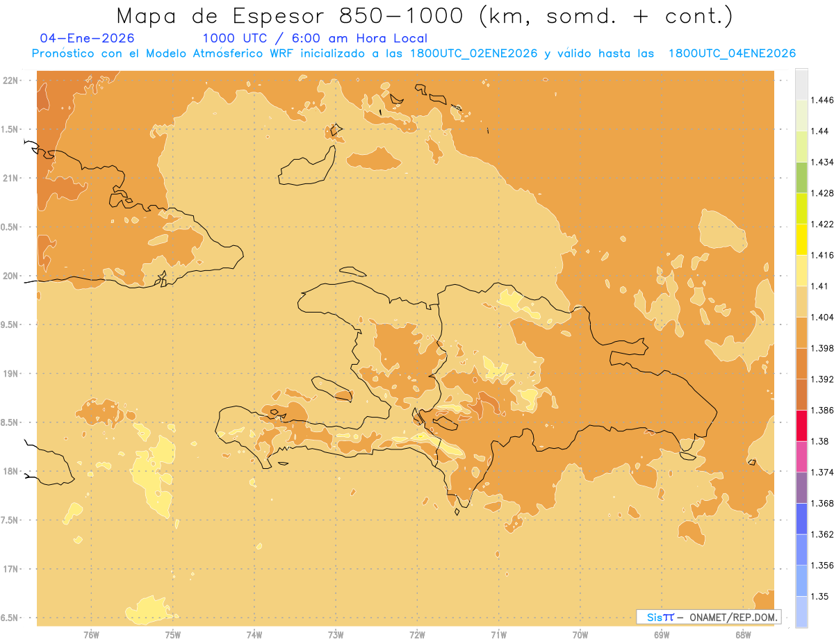
Task: Select the bright yellow 1.416 legend swatch
Action: 801,240
